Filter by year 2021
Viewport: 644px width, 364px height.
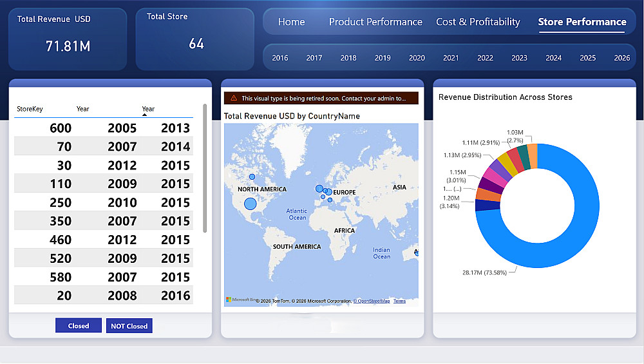point(451,58)
